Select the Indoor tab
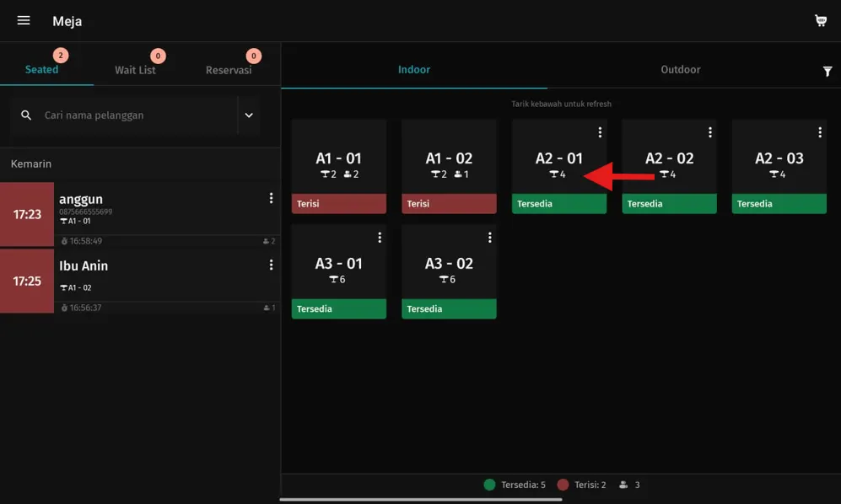Screen dimensions: 841x504 coord(414,69)
